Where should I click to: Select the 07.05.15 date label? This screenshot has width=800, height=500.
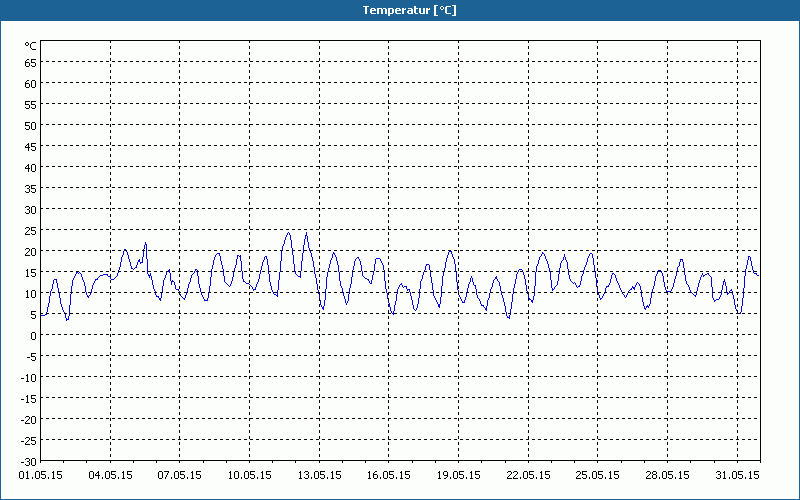180,476
